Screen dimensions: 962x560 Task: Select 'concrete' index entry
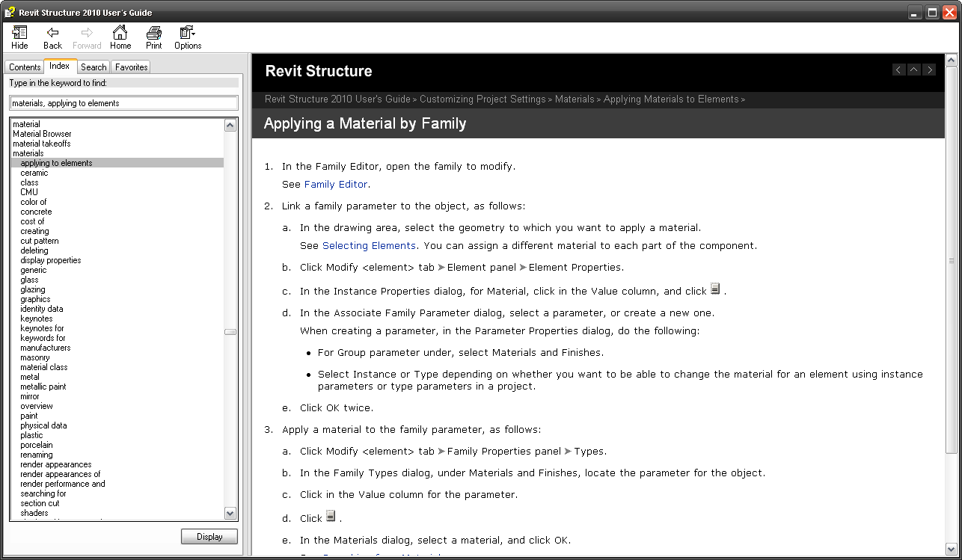37,212
